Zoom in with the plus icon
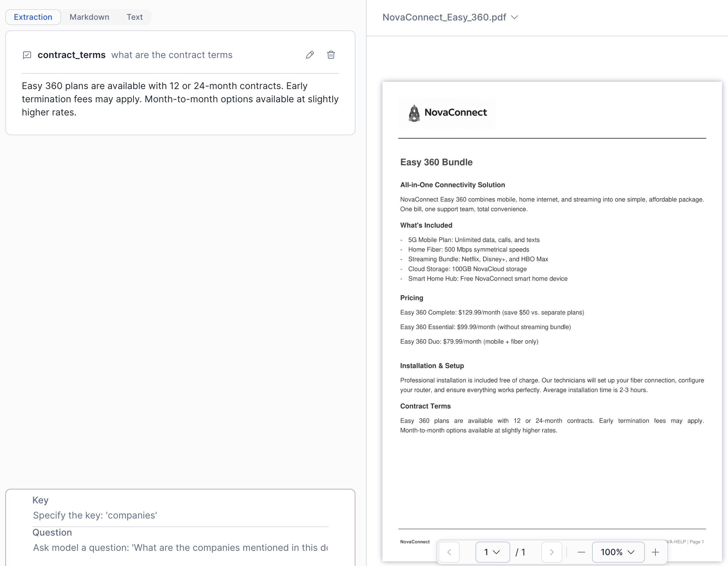 tap(655, 552)
